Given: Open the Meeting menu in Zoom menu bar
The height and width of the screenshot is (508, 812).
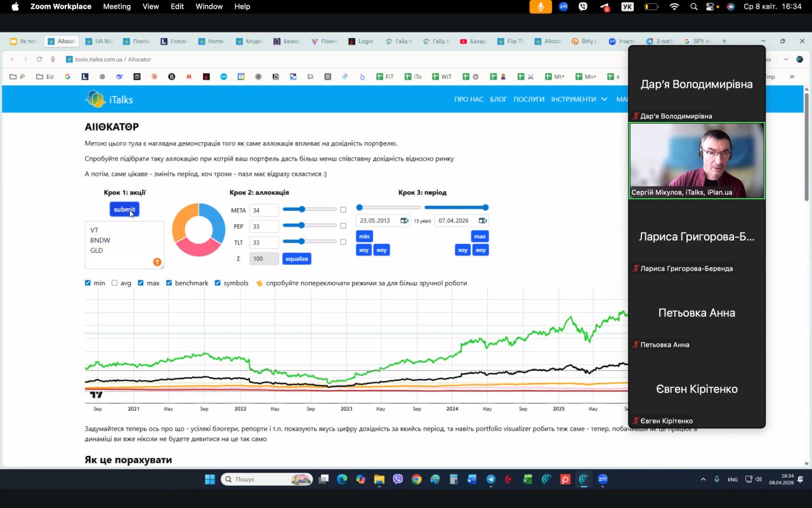Looking at the screenshot, I should (117, 6).
